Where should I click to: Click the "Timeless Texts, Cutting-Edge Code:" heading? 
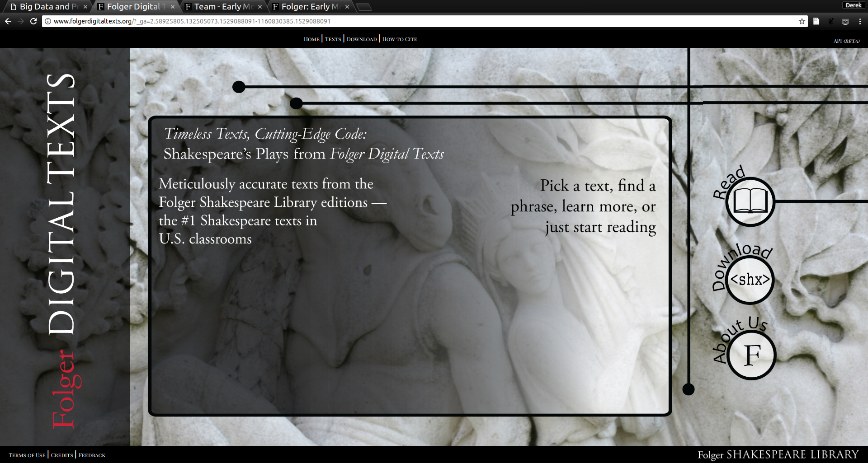click(x=265, y=134)
